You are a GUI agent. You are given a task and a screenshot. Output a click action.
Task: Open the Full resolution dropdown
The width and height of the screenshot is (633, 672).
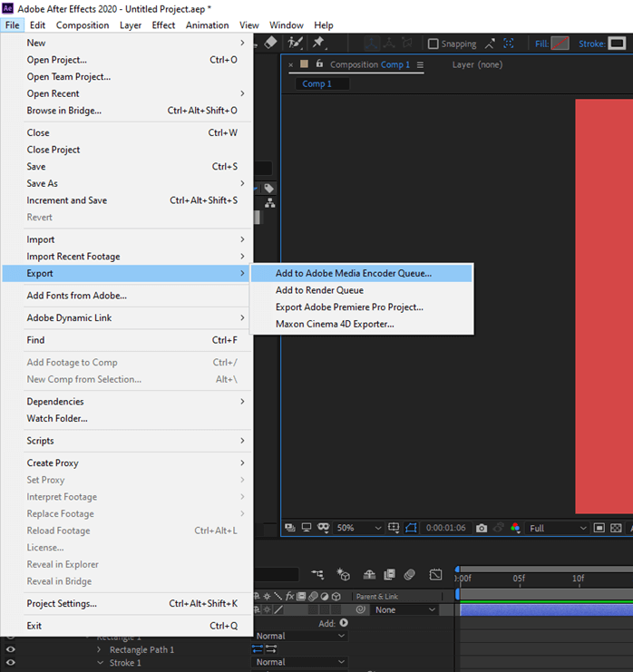pyautogui.click(x=557, y=528)
